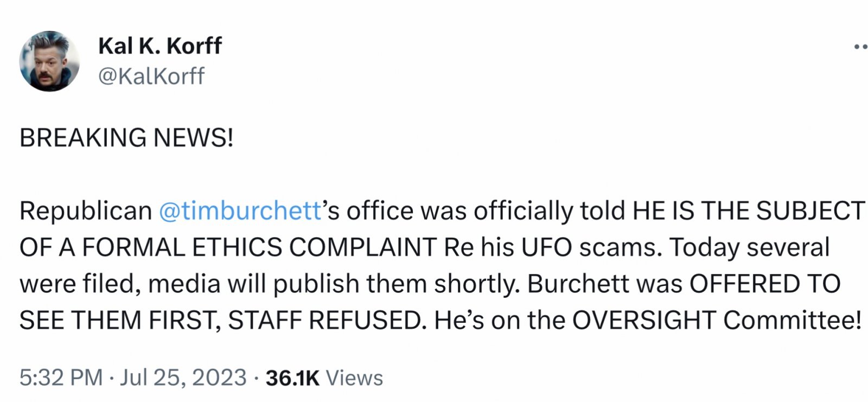Viewport: 868px width, 402px height.
Task: Open the tweet's more options menu
Action: tap(860, 48)
